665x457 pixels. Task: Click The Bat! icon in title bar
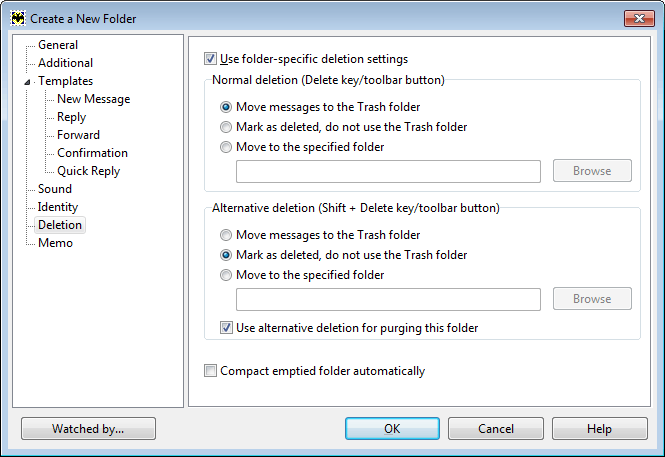pyautogui.click(x=18, y=18)
